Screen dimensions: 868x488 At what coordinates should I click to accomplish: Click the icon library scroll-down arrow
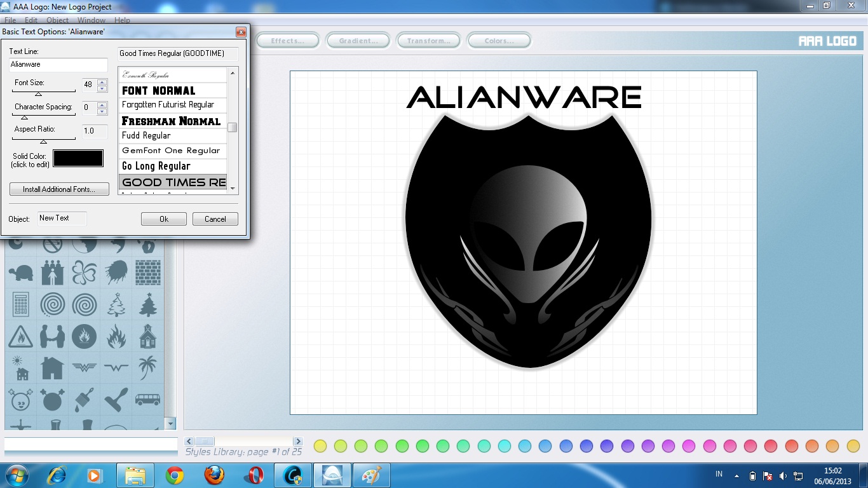pyautogui.click(x=170, y=423)
